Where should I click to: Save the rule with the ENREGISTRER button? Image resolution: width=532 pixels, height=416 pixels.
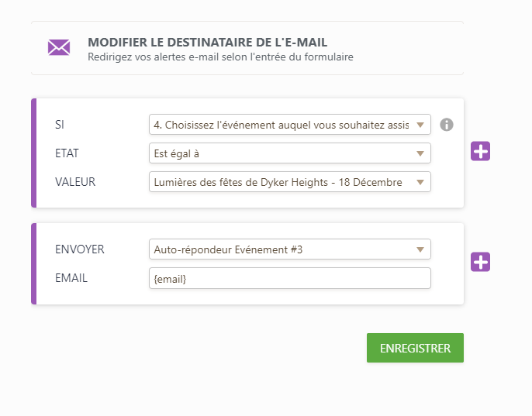[x=415, y=348]
